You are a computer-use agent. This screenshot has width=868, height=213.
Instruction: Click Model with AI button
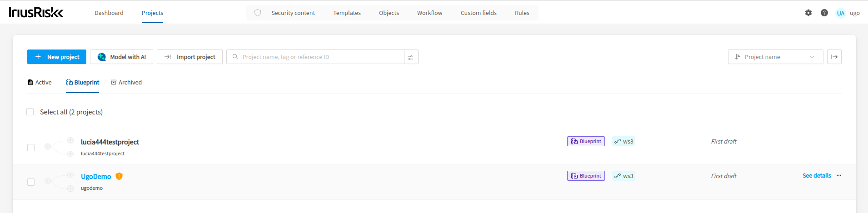121,57
